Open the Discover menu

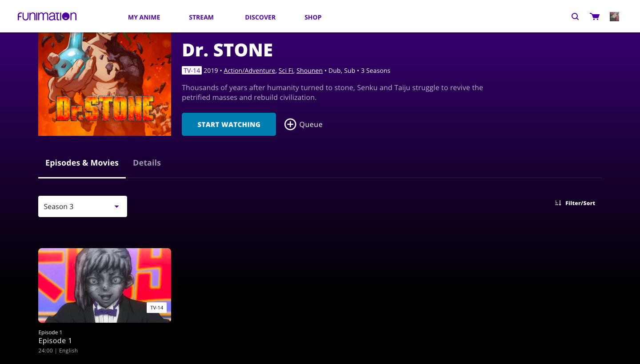260,17
